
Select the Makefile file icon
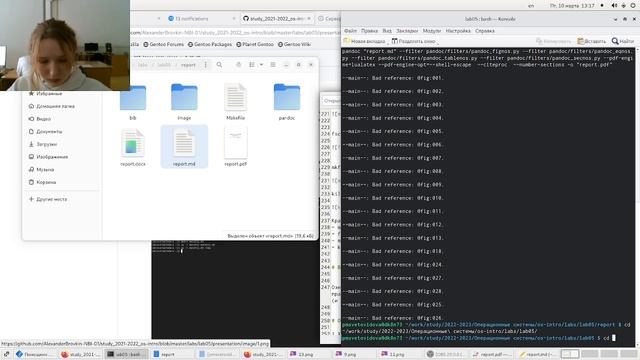point(236,102)
